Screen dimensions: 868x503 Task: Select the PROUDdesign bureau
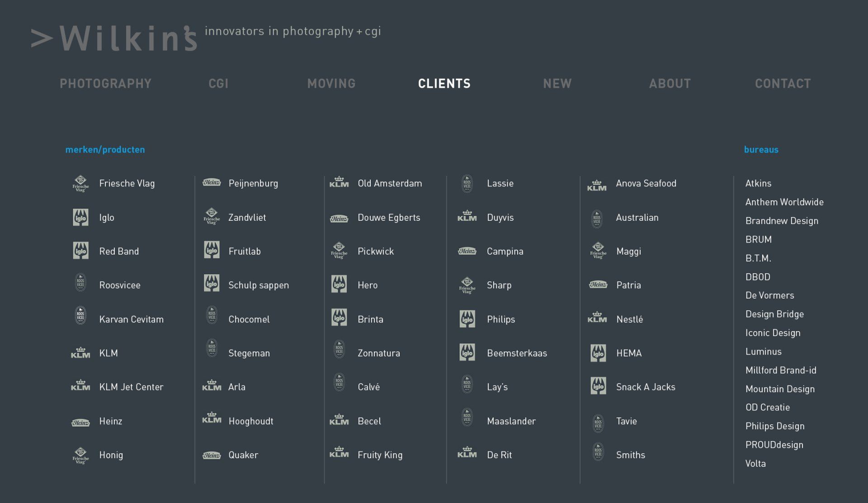point(774,445)
